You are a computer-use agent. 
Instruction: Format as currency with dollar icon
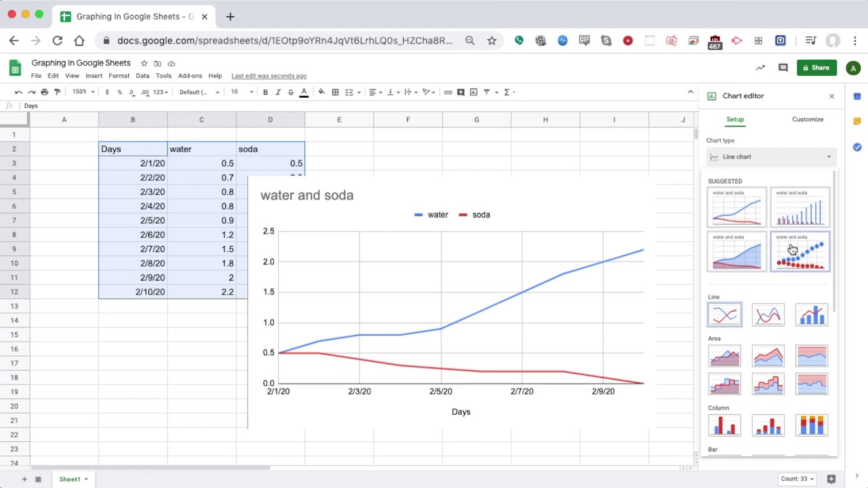(107, 92)
